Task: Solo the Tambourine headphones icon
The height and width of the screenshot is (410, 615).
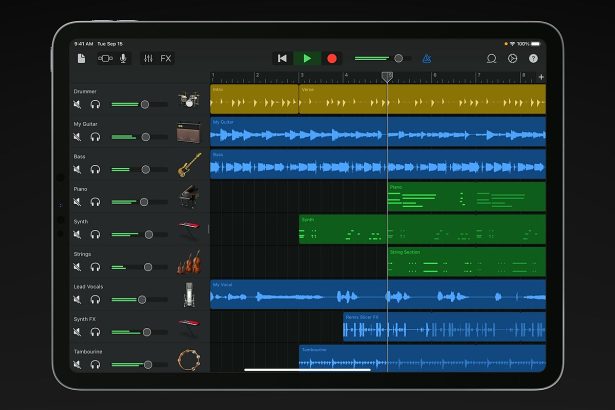Action: click(x=95, y=365)
